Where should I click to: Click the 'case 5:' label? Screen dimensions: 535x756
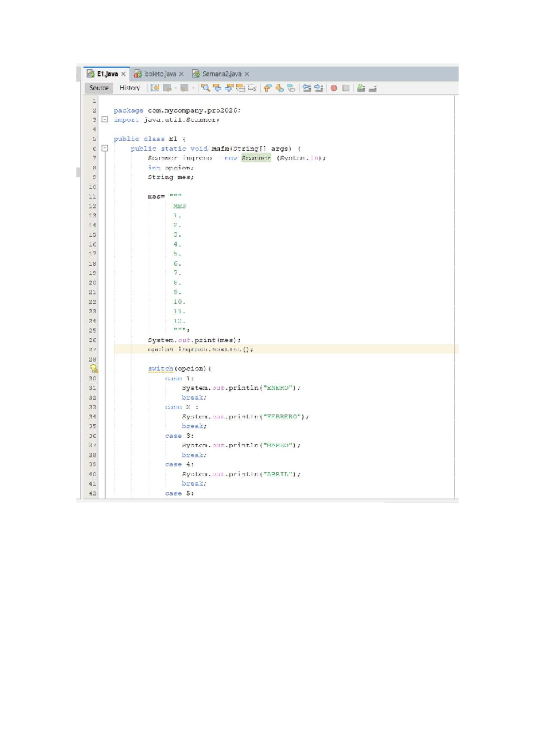(x=179, y=493)
